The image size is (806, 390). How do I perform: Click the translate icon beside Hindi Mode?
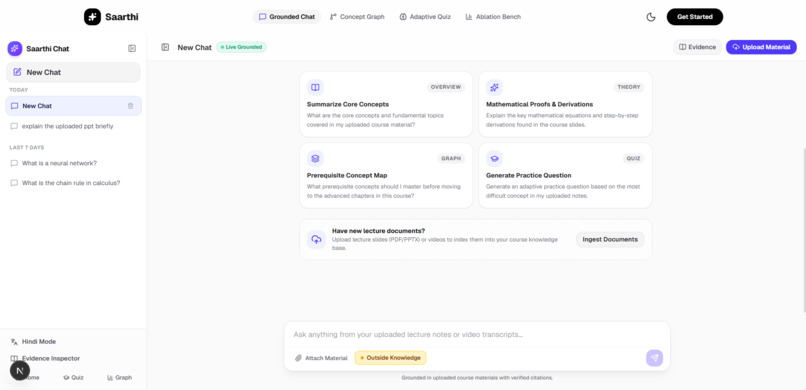click(14, 342)
